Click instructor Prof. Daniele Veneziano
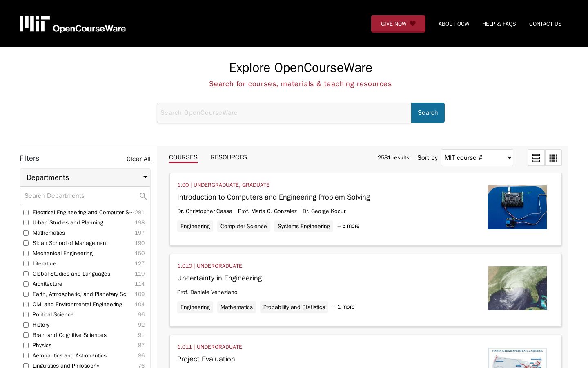This screenshot has width=588, height=368. [207, 292]
